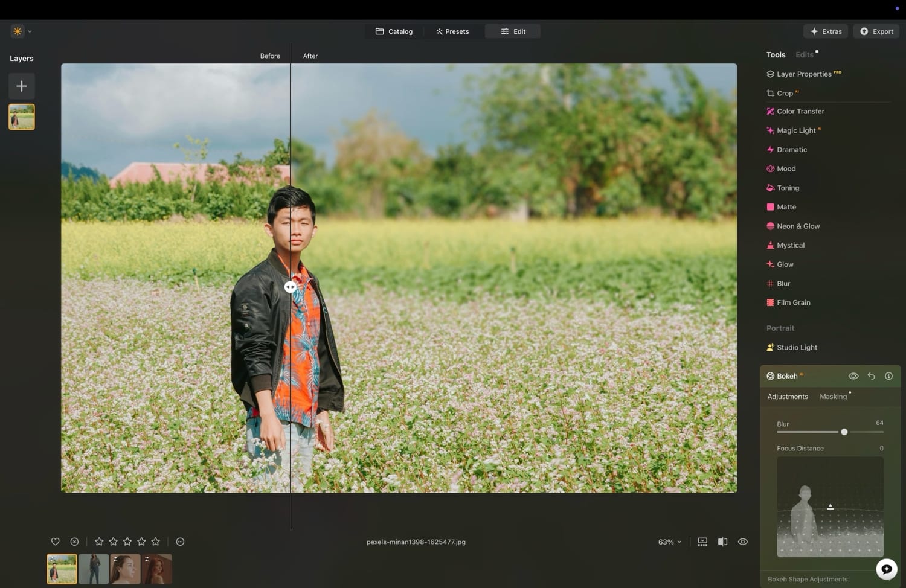This screenshot has height=588, width=906.
Task: Click the Export button
Action: [x=876, y=31]
